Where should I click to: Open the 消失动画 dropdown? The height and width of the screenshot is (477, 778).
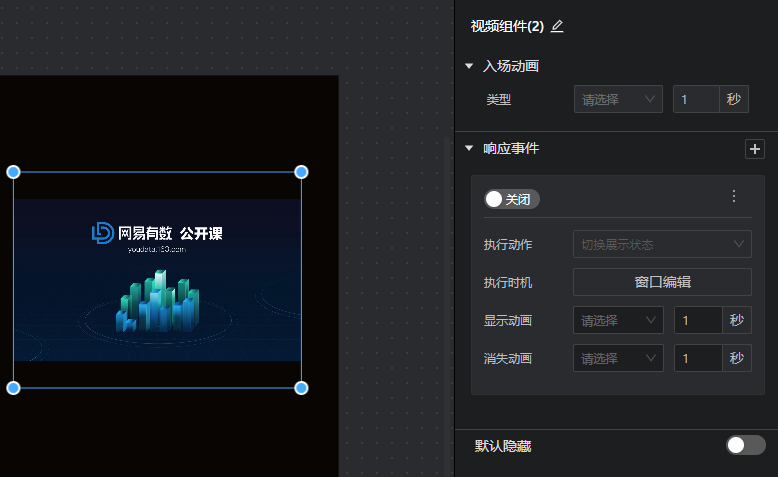[618, 358]
